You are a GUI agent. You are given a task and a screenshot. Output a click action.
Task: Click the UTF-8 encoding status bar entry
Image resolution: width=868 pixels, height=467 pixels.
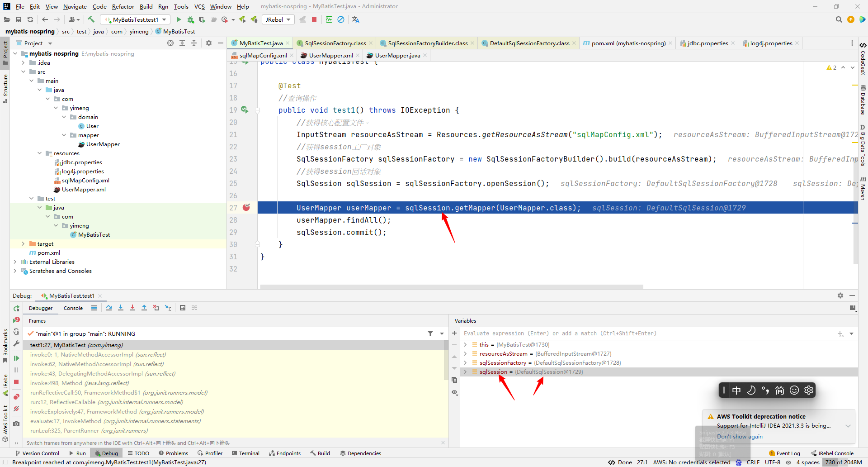pyautogui.click(x=773, y=462)
